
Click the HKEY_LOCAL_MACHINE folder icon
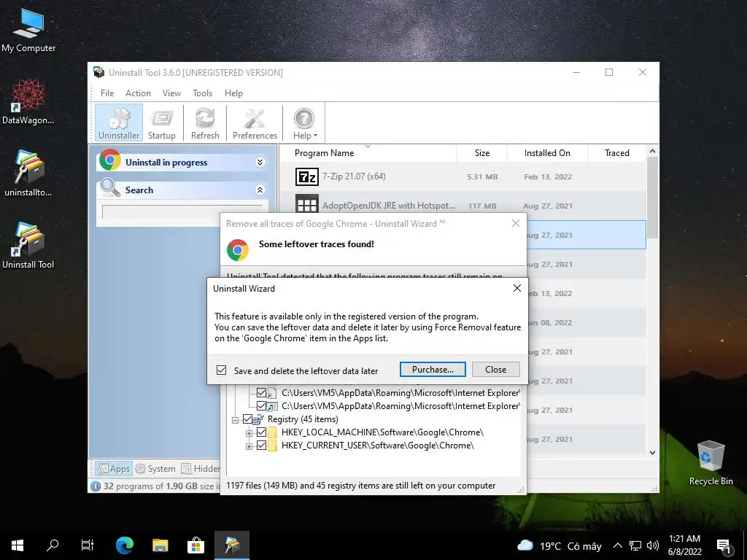click(x=273, y=432)
